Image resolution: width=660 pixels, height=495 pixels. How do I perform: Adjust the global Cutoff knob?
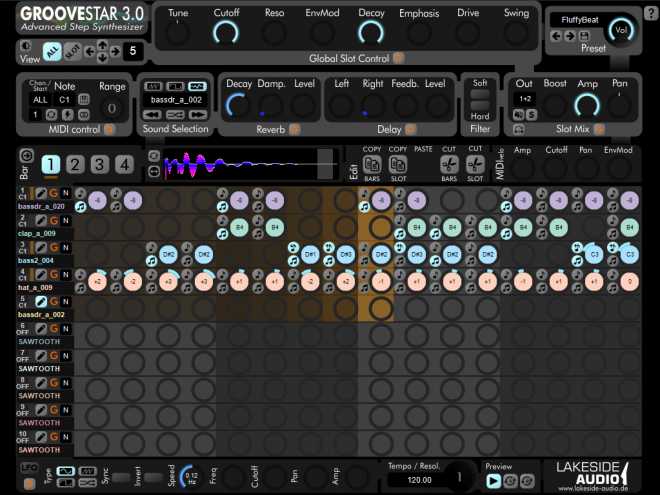tap(226, 33)
